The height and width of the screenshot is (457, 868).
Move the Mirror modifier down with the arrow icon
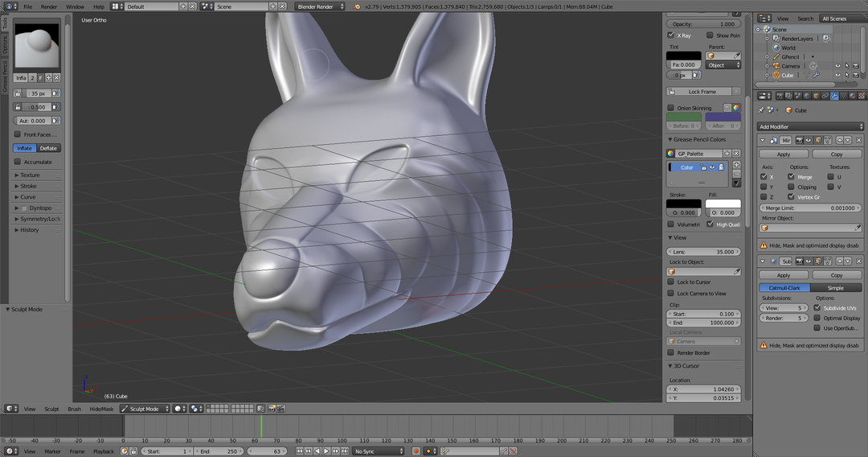coord(847,140)
